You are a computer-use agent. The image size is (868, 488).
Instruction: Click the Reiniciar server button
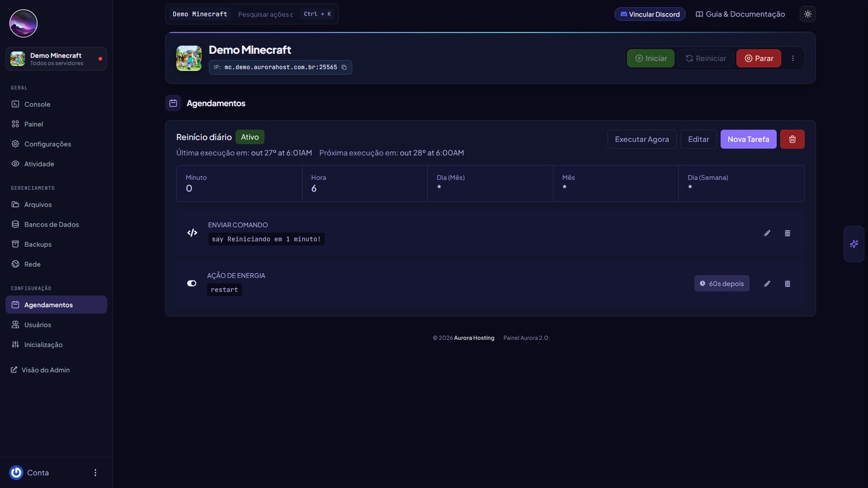(705, 58)
